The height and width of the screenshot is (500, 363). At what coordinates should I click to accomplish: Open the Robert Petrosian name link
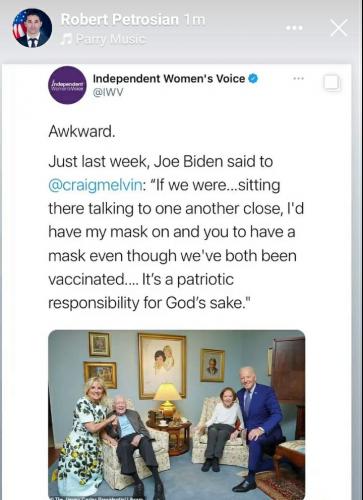pyautogui.click(x=120, y=19)
